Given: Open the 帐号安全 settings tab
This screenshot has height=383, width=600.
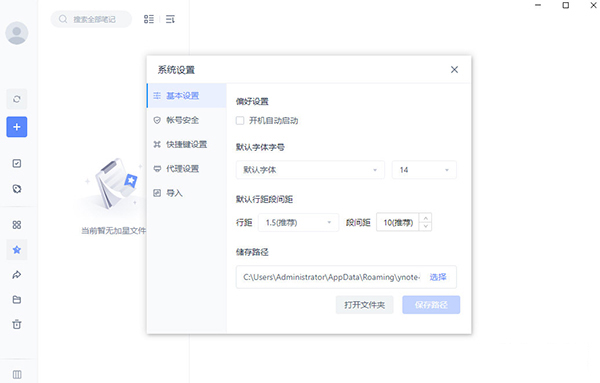Looking at the screenshot, I should 187,120.
